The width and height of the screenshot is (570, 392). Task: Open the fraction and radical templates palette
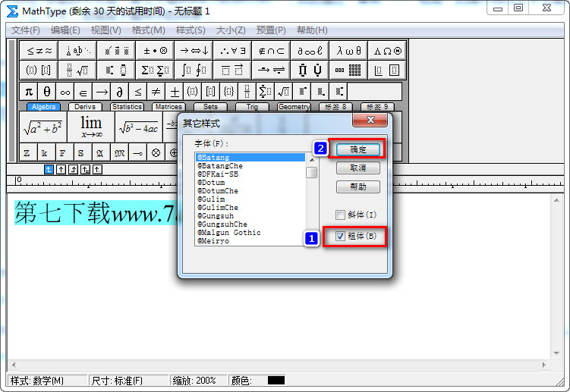77,70
